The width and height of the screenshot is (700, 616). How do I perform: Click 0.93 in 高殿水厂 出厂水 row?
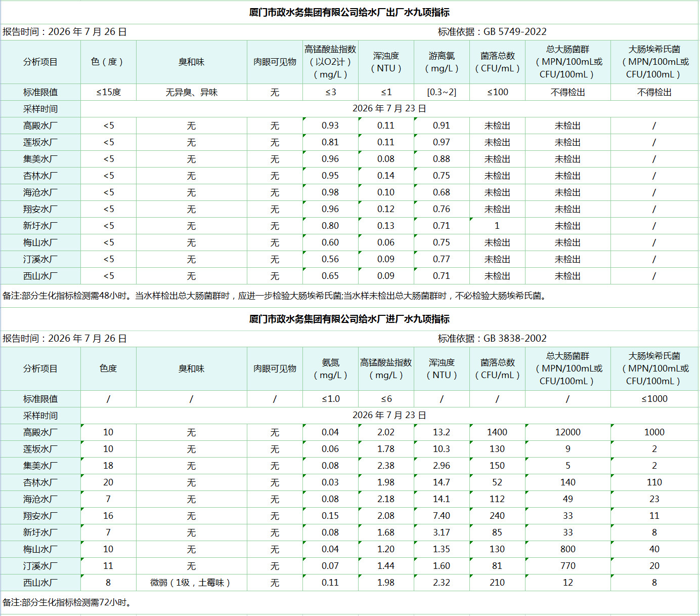[330, 126]
